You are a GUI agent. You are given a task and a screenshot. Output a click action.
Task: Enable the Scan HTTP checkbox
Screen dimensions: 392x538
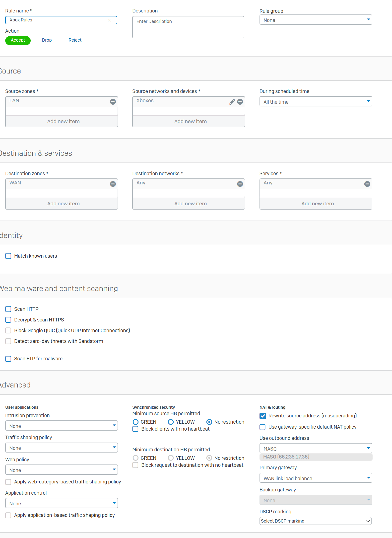(8, 309)
